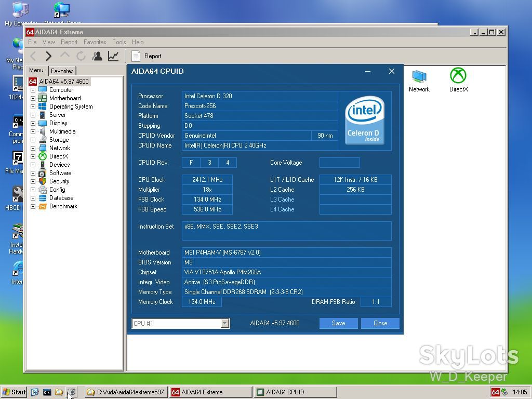The image size is (532, 399).
Task: Launch command prompt from quick launch
Action: coord(47,392)
